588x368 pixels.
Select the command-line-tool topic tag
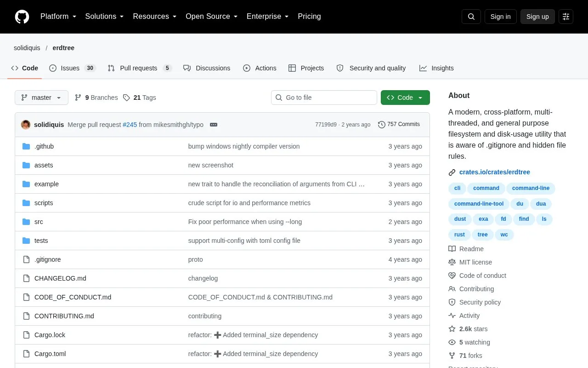[x=479, y=204]
